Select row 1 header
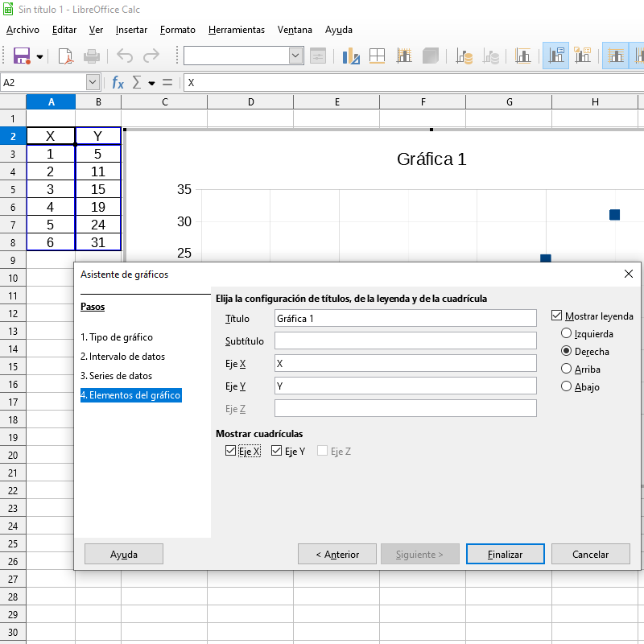 click(x=13, y=118)
